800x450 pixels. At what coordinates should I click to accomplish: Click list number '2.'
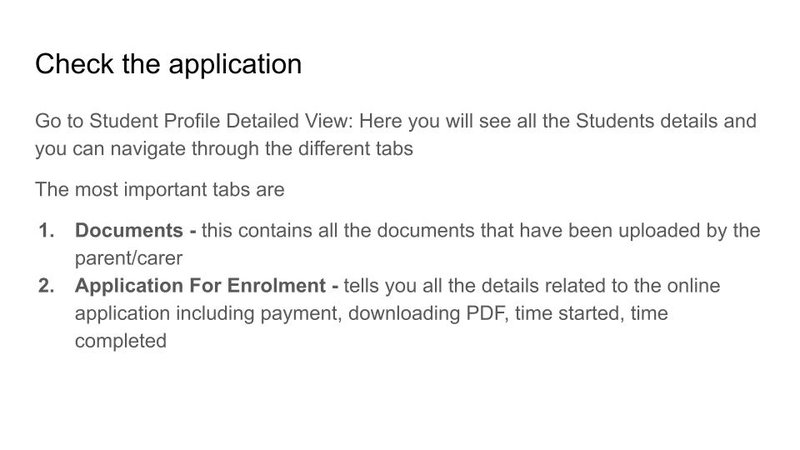coord(47,286)
